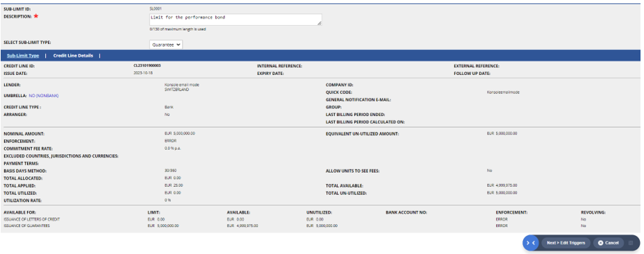Click the maximum length used counter text
This screenshot has height=254, width=644.
[178, 29]
